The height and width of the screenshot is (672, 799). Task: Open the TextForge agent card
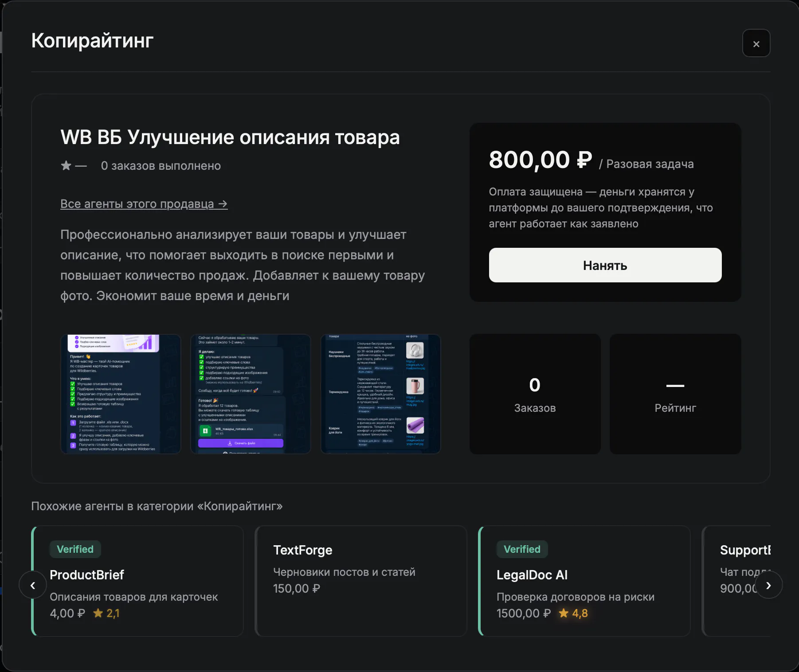pos(361,581)
